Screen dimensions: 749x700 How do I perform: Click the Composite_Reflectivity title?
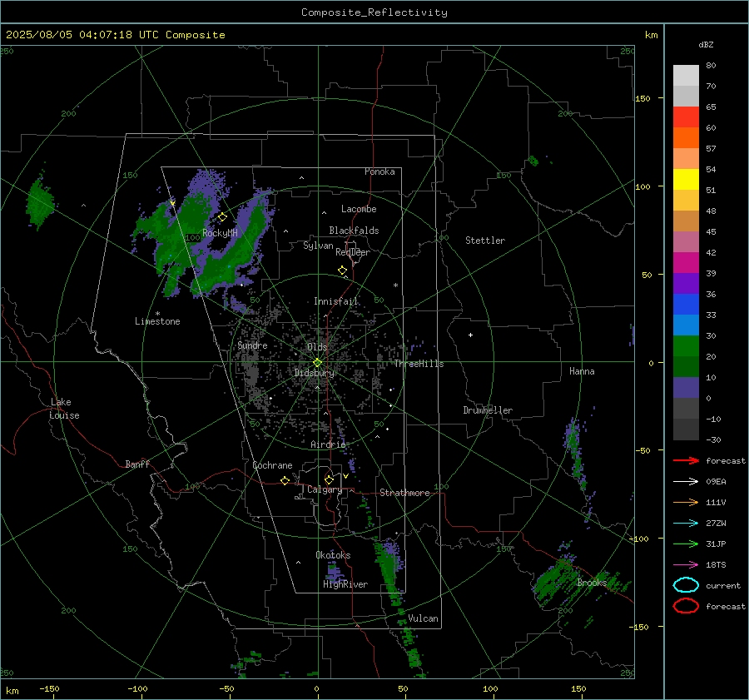point(374,12)
